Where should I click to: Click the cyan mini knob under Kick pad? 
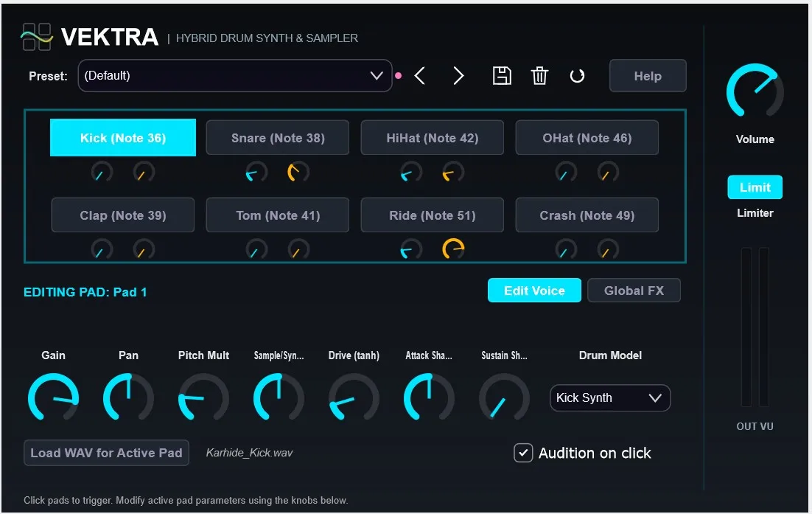(x=102, y=172)
